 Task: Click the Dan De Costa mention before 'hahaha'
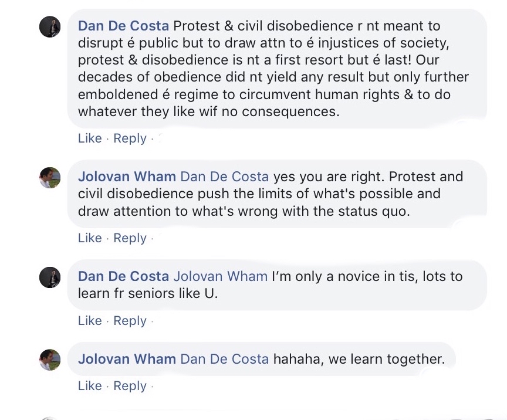(x=225, y=359)
